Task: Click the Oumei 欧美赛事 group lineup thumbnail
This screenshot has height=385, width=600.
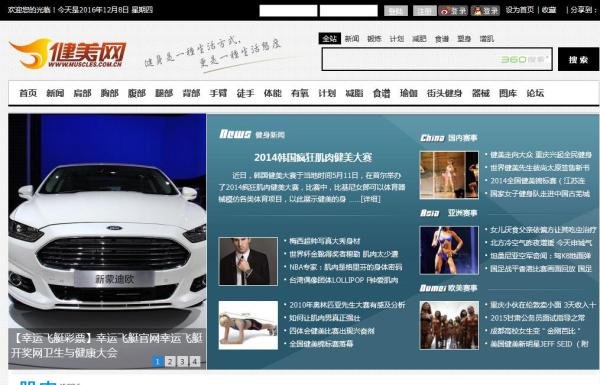Action: pyautogui.click(x=449, y=325)
